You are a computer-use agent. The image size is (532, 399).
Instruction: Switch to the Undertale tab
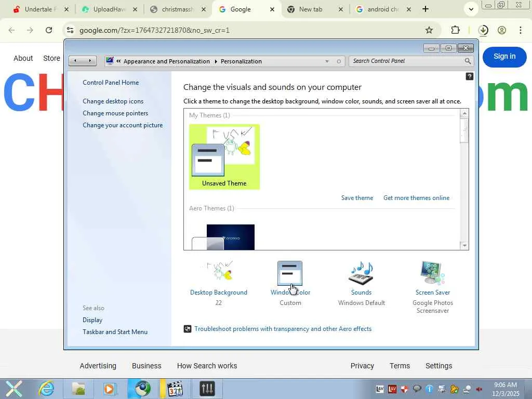click(x=41, y=9)
